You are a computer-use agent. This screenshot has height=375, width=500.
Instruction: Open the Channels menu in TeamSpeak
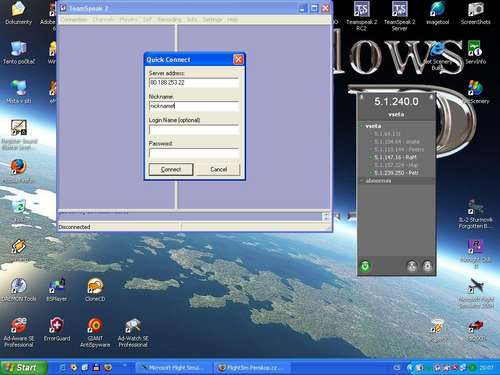point(104,20)
